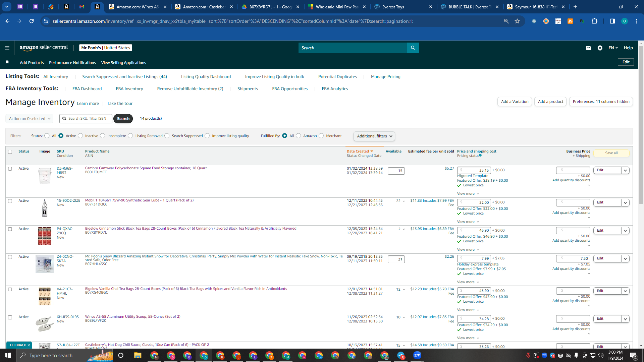Open the browser profile avatar icon

coord(624,21)
